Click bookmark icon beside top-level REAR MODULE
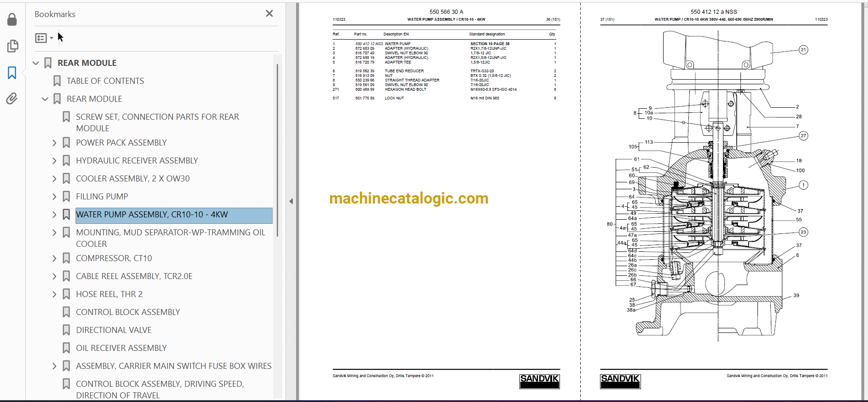This screenshot has width=868, height=402. [x=48, y=63]
